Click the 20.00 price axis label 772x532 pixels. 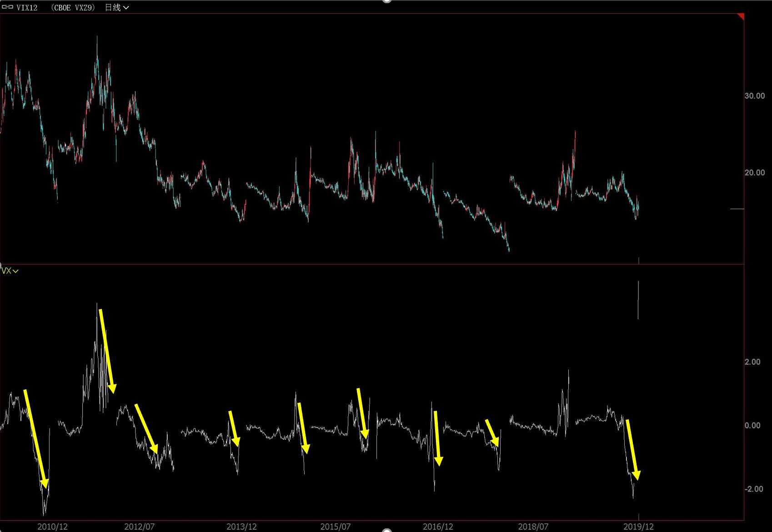(754, 173)
